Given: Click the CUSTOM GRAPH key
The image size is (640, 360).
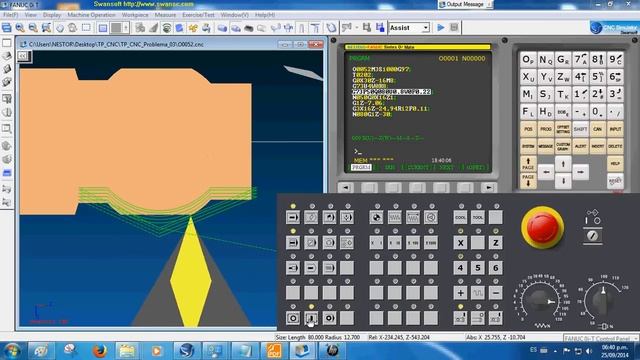Looking at the screenshot, I should (563, 147).
